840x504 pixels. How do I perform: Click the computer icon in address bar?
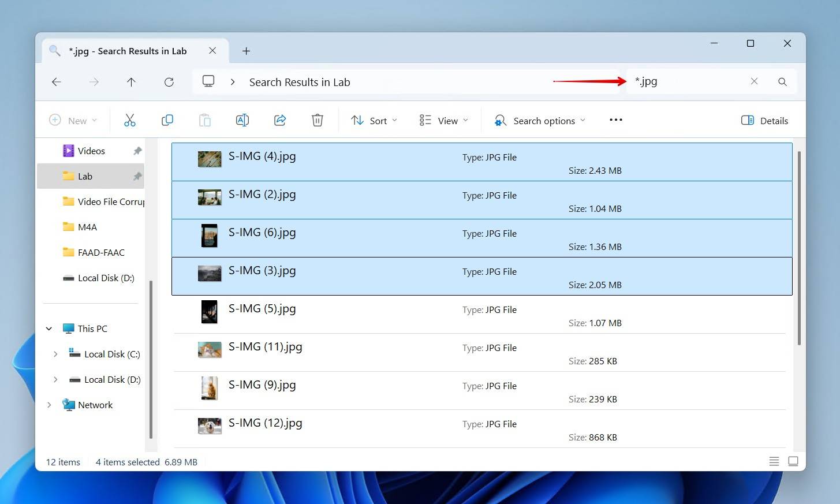pos(208,81)
